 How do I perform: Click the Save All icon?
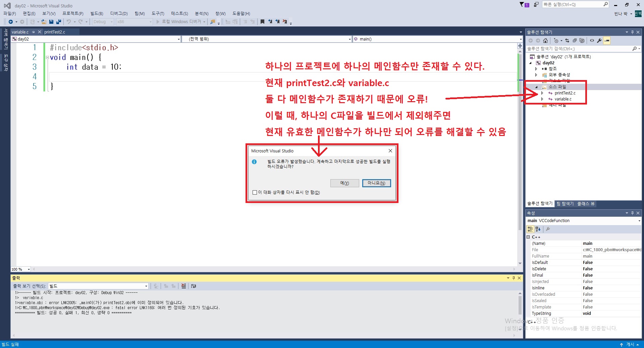[59, 22]
